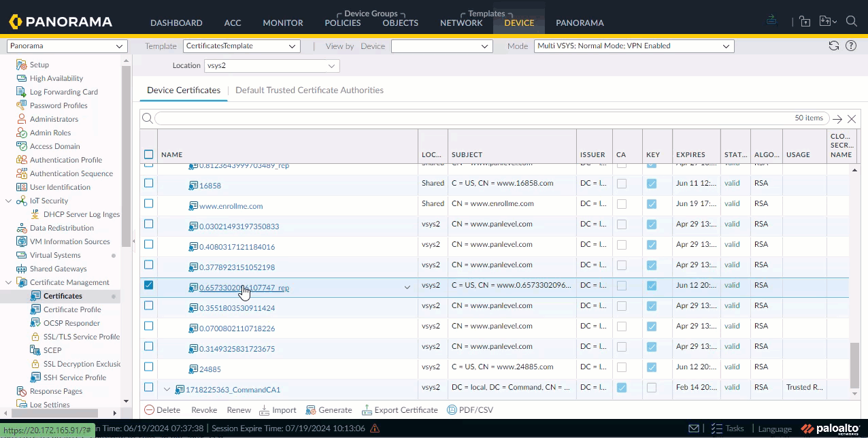Switch to the DASHBOARD tab
The height and width of the screenshot is (438, 868).
point(176,22)
